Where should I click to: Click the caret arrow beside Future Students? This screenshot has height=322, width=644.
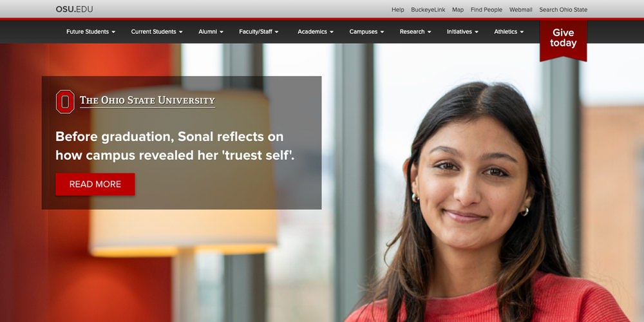tap(113, 32)
